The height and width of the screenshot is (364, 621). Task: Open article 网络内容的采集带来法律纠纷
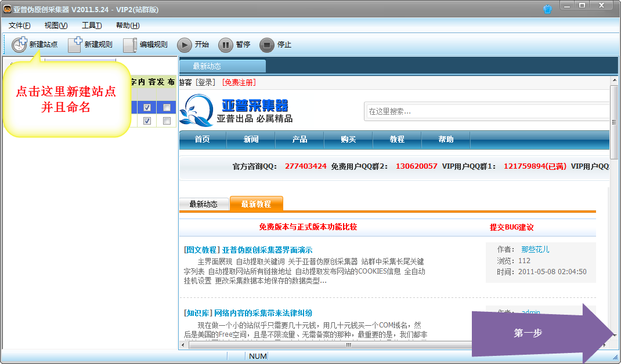(263, 313)
